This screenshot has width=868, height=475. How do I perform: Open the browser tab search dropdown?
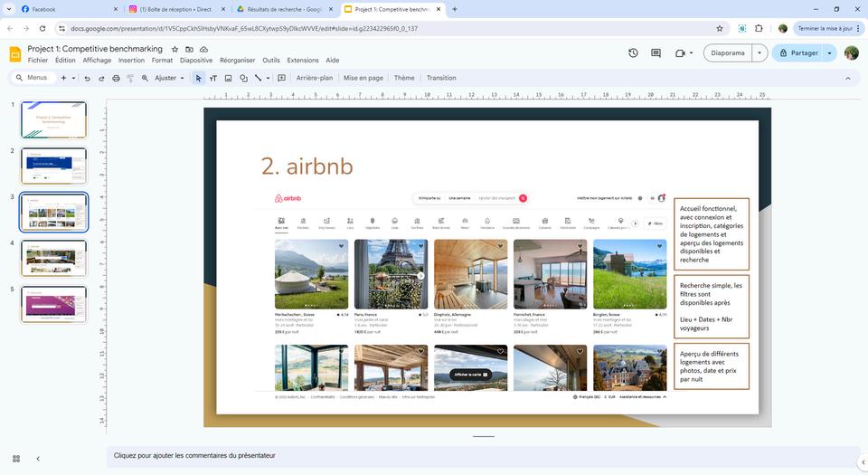pyautogui.click(x=9, y=9)
